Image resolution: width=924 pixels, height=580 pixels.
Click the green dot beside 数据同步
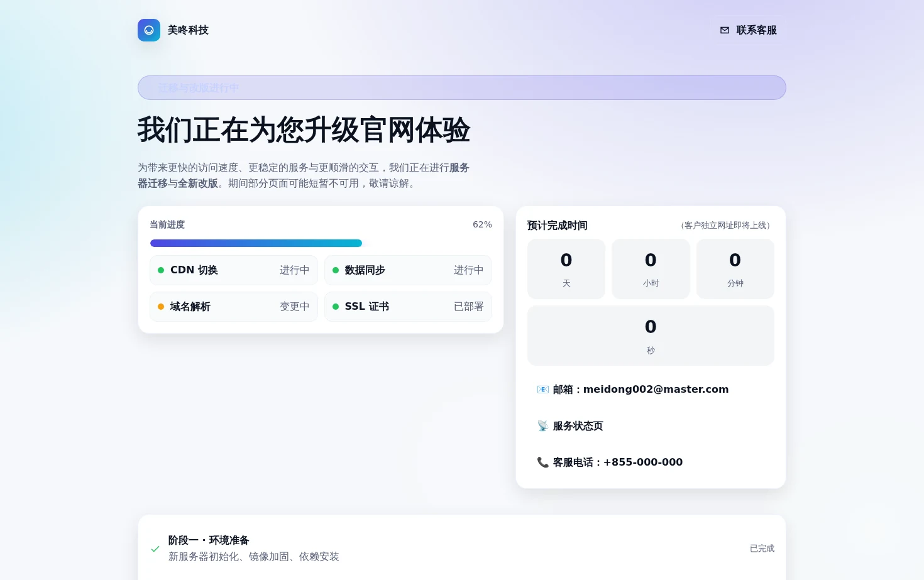click(336, 270)
